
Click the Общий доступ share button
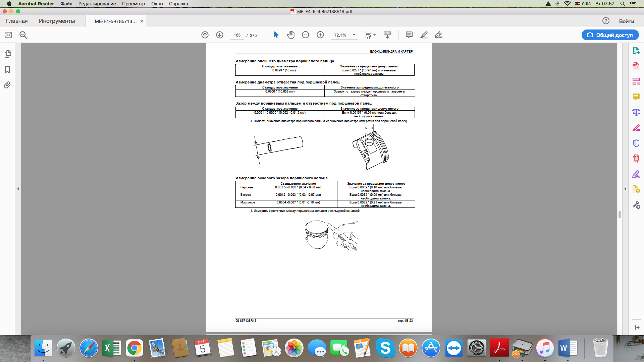click(x=610, y=35)
